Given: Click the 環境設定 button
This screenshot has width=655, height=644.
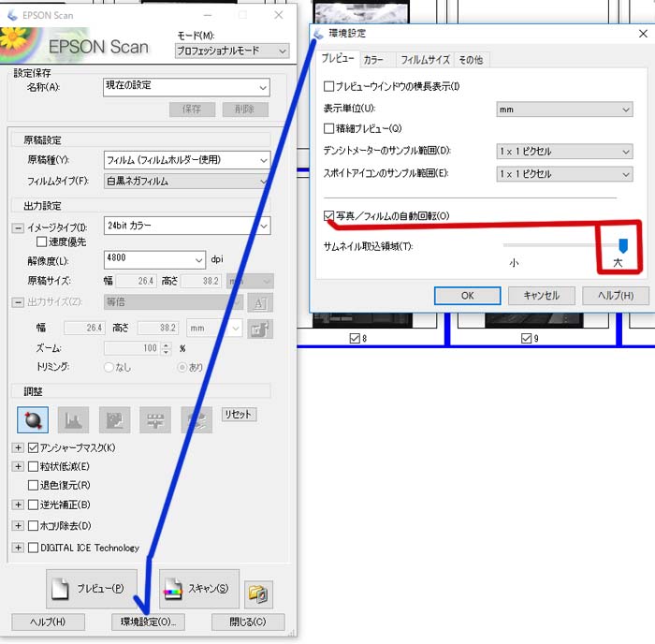Looking at the screenshot, I should pos(148,622).
